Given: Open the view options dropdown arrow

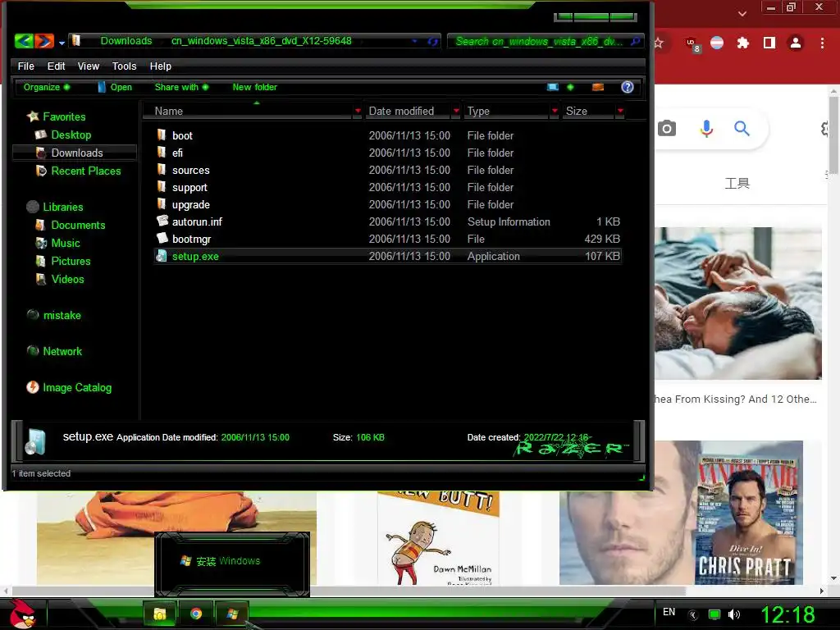Looking at the screenshot, I should [570, 87].
